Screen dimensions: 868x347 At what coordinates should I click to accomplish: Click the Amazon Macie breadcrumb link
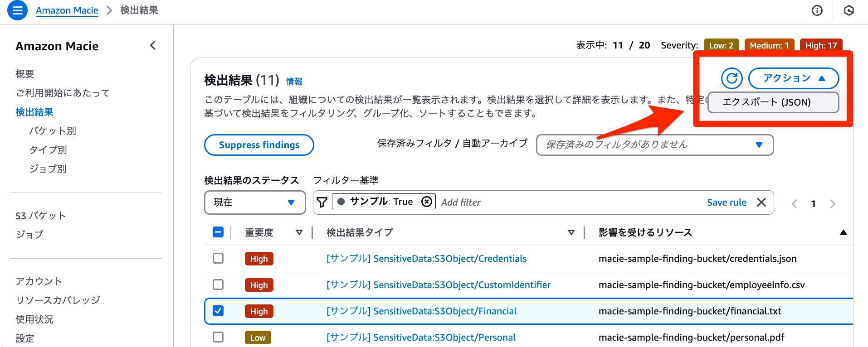pyautogui.click(x=67, y=10)
